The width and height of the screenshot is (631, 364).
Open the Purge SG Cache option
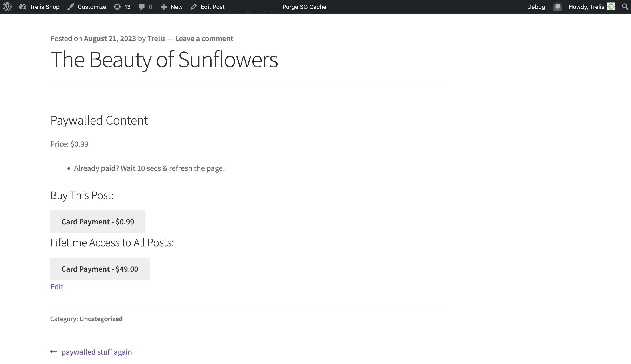pos(304,6)
